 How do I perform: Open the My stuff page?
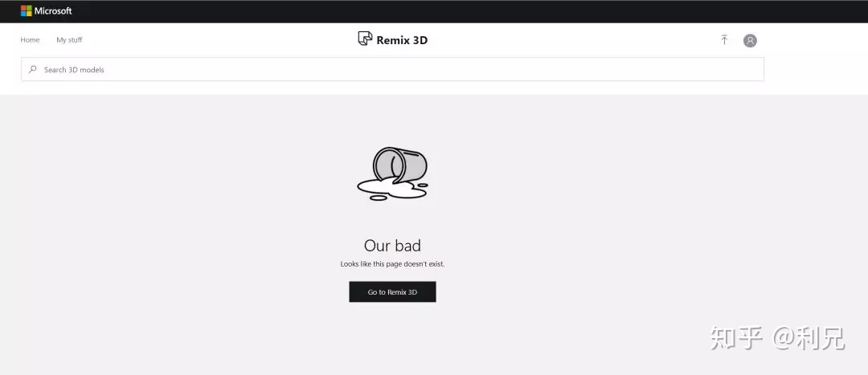click(69, 40)
